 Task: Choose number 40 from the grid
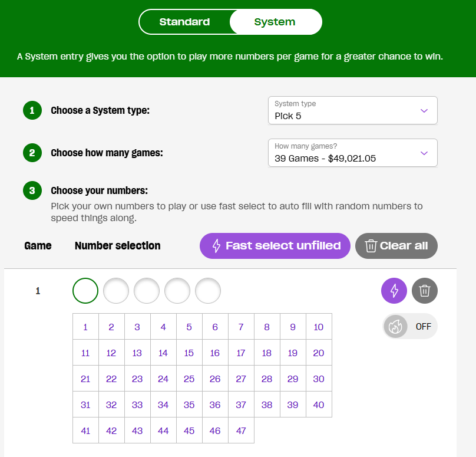[319, 405]
